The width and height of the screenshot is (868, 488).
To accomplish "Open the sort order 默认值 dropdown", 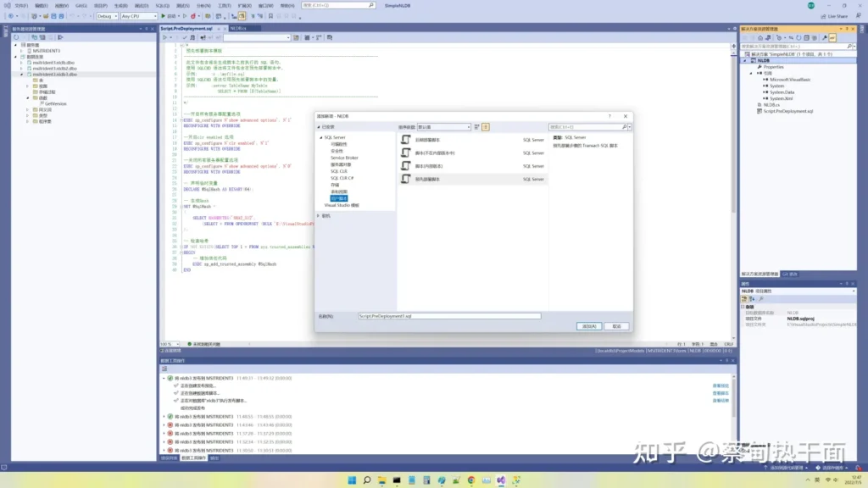I will click(x=446, y=127).
